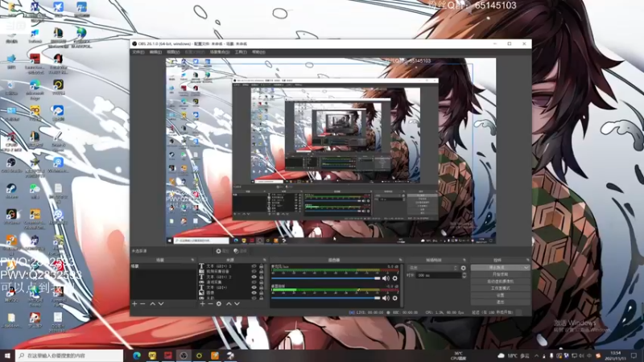Move the source up with the up arrow in the 来源 panel
Viewport: 644px width, 362px height.
pyautogui.click(x=229, y=304)
